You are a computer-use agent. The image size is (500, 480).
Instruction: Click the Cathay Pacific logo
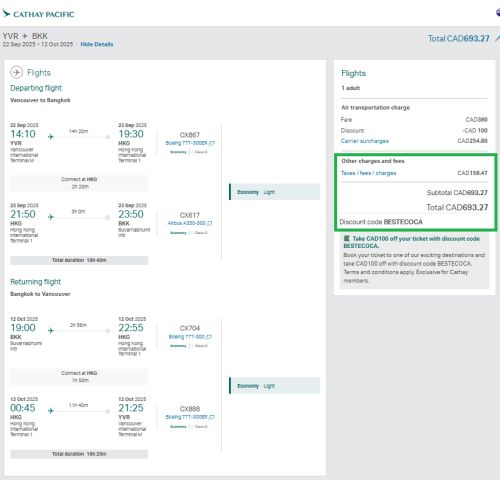click(38, 14)
